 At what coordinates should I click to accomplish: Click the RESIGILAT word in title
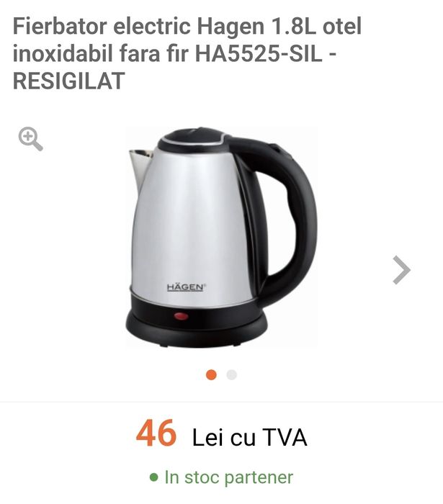[69, 81]
